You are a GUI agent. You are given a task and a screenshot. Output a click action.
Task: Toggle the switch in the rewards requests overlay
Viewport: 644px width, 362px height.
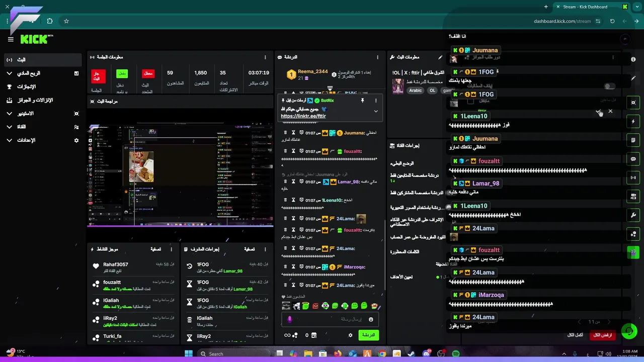pyautogui.click(x=609, y=86)
